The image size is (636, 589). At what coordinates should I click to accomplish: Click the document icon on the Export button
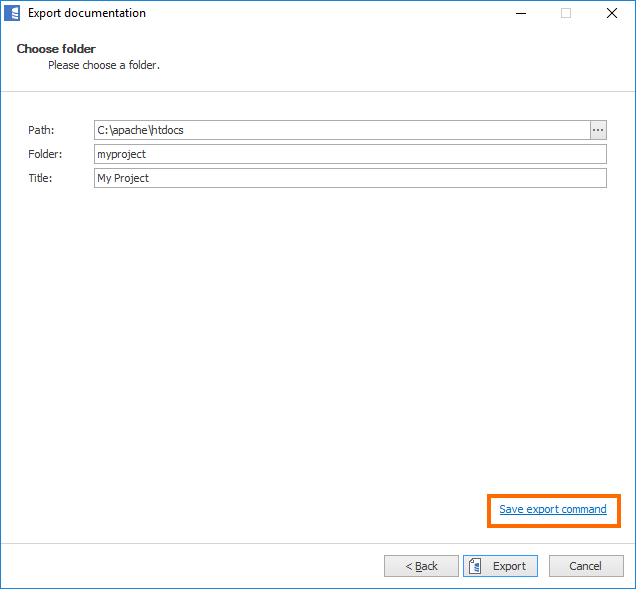coord(478,566)
